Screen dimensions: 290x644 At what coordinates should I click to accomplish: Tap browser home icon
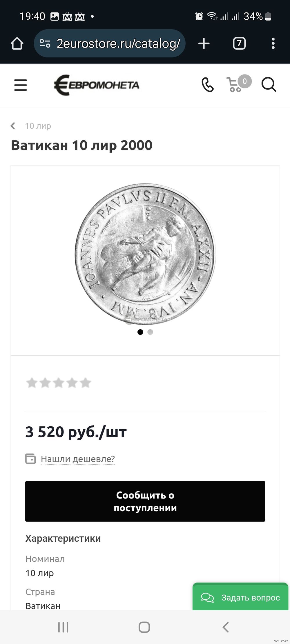coord(17,43)
